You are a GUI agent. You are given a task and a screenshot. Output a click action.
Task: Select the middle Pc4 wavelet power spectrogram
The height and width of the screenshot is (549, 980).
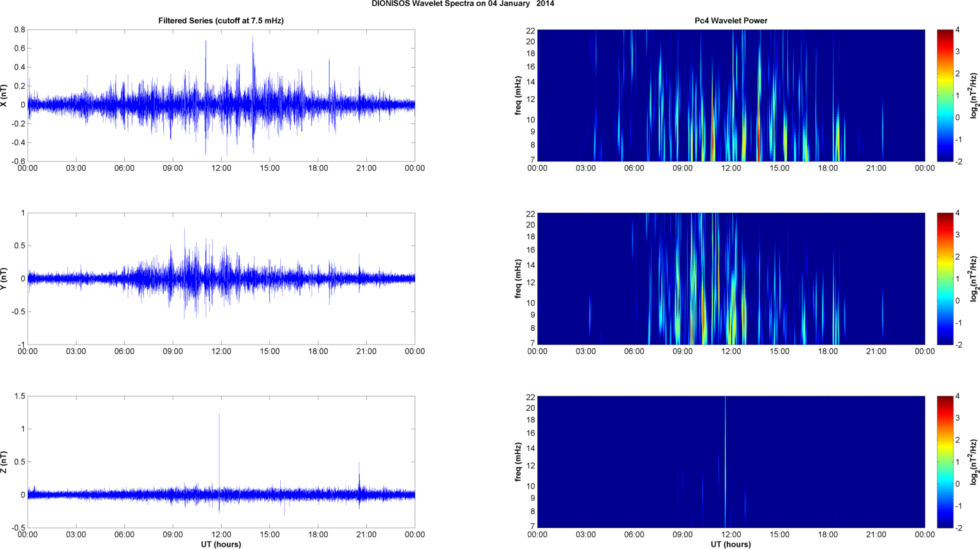coord(731,278)
